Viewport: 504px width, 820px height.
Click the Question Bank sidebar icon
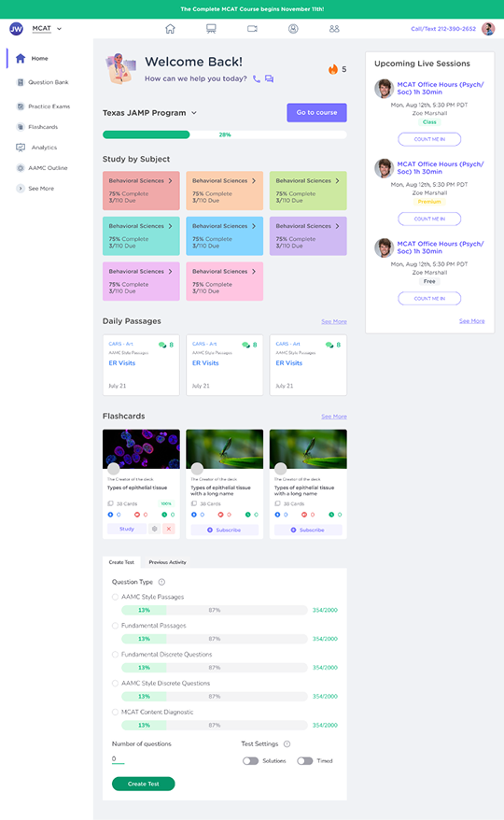tap(21, 82)
